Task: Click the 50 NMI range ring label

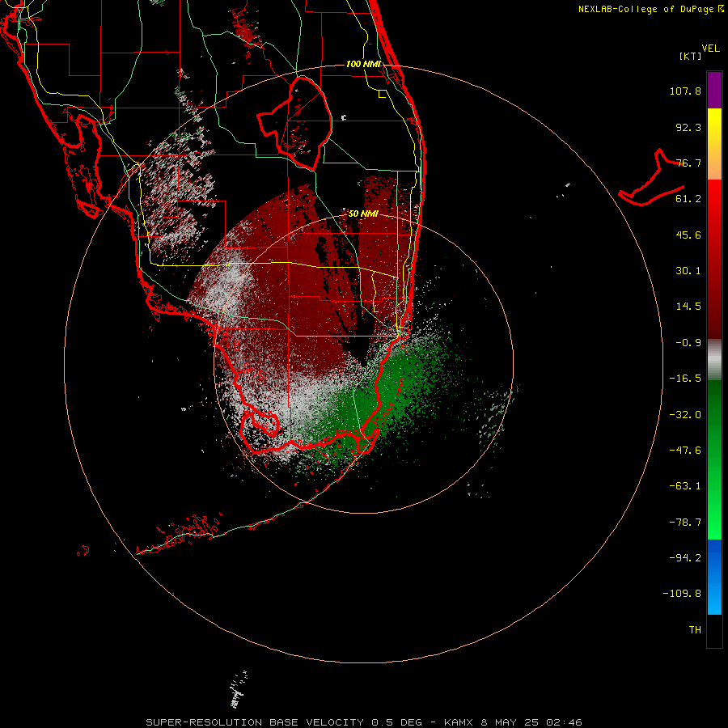Action: [x=363, y=214]
